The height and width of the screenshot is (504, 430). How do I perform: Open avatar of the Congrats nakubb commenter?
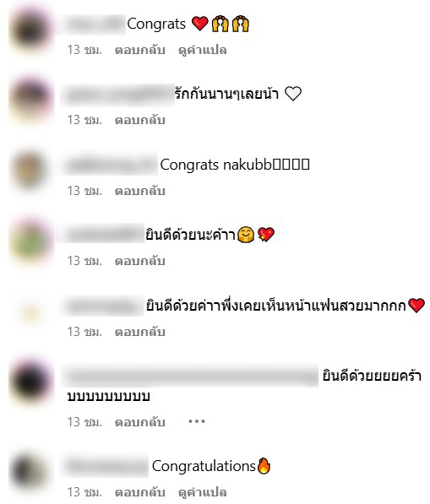30,171
